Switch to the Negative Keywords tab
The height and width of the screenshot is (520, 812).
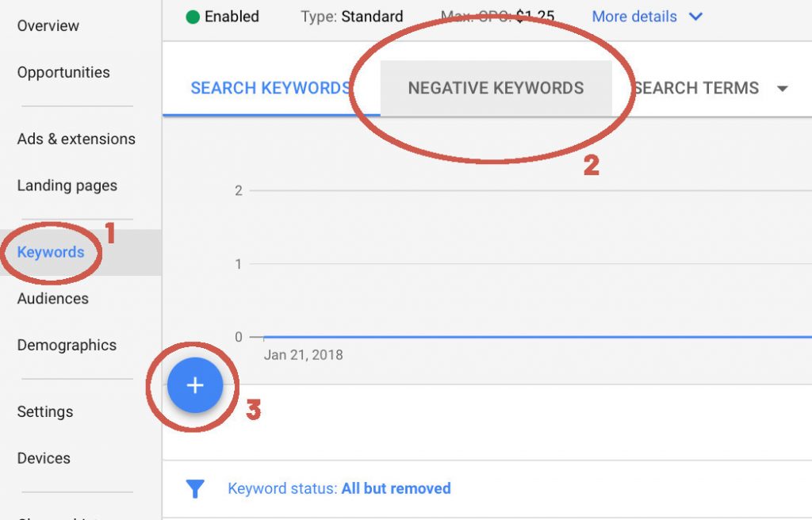pyautogui.click(x=495, y=88)
